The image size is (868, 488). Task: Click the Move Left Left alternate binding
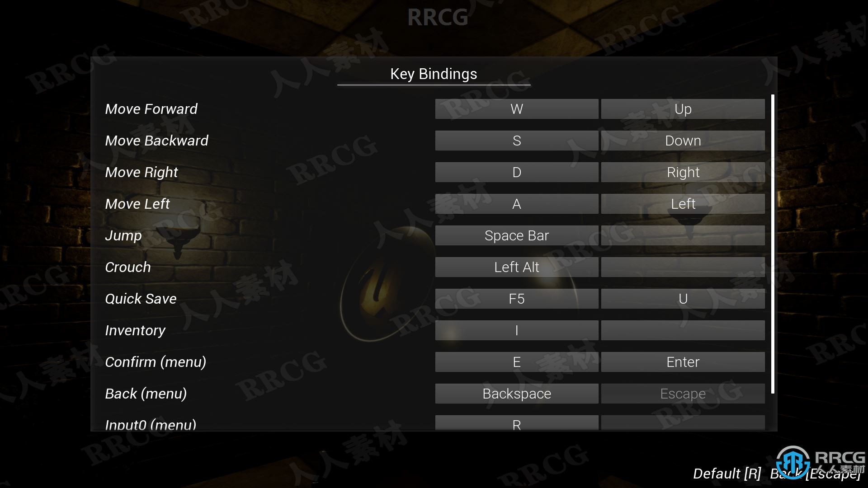(x=682, y=203)
